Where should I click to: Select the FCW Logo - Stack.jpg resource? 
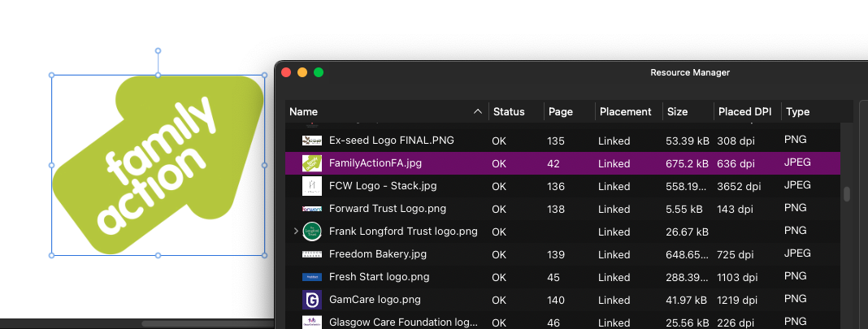point(562,186)
